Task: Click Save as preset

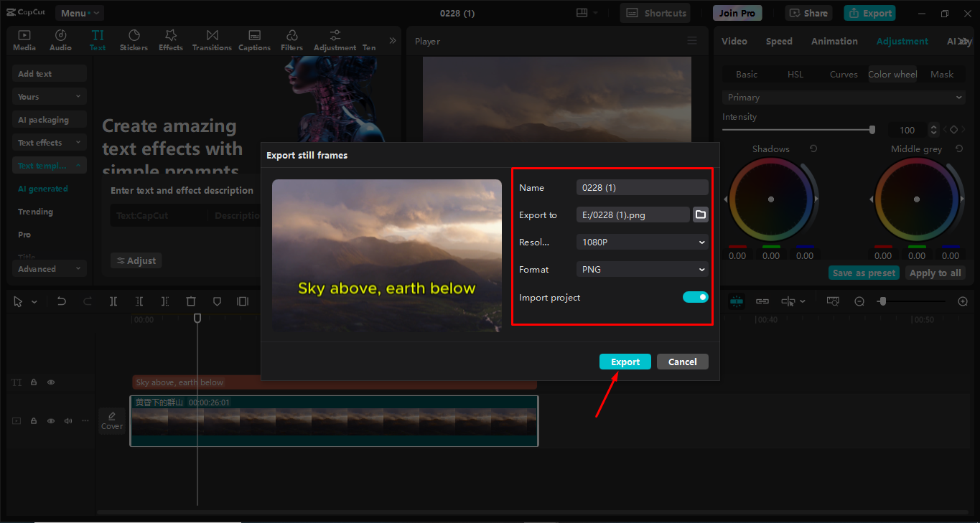Action: click(863, 273)
